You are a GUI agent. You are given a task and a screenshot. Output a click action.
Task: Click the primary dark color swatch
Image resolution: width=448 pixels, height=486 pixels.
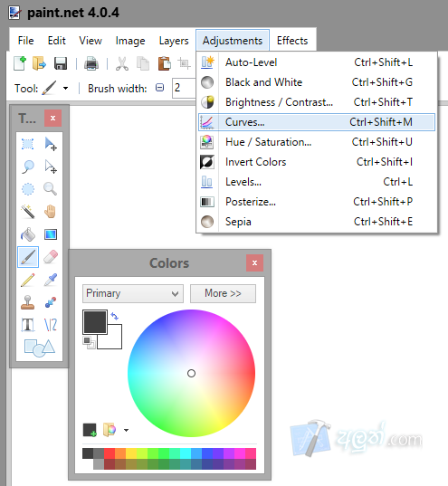(95, 322)
